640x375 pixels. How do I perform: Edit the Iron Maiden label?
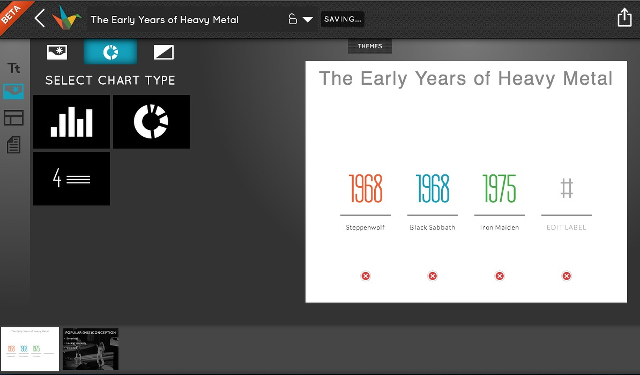[x=500, y=227]
